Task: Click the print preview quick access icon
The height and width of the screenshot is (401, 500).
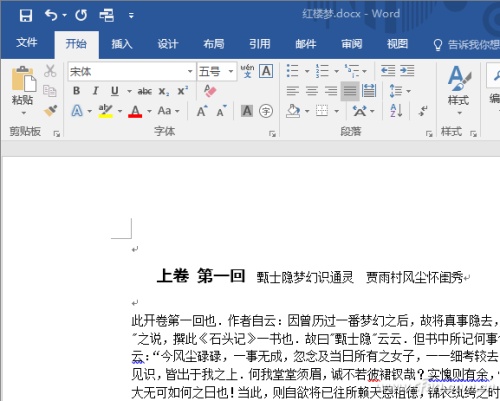Action: (x=107, y=15)
